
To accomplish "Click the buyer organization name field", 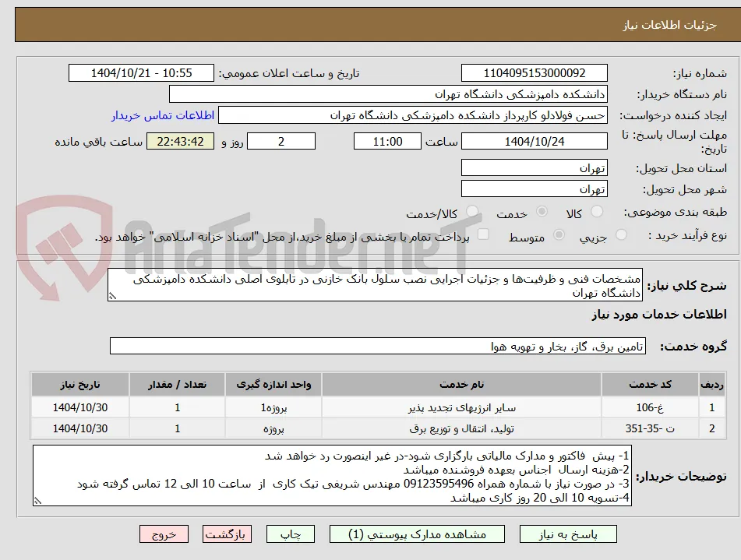I will coord(388,94).
